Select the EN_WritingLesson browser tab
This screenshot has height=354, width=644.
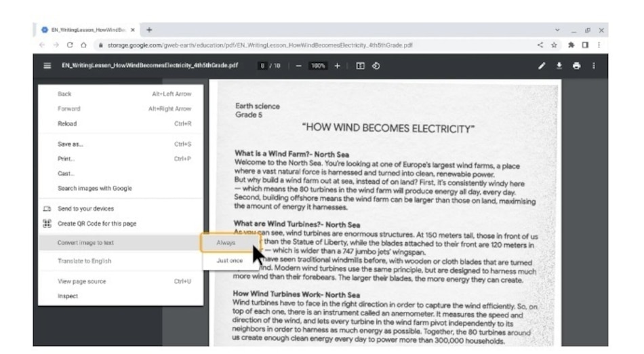click(88, 30)
